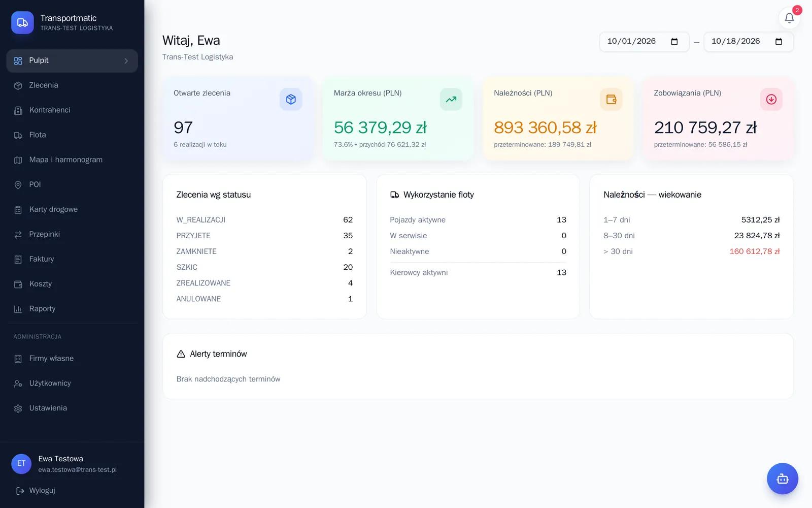Open the Koszty menu item

[72, 284]
